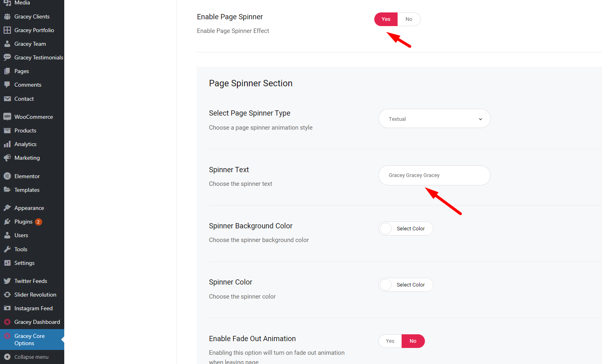Screen dimensions: 602x364
Task: Click the Instagram Feed camera icon
Action: click(x=7, y=308)
